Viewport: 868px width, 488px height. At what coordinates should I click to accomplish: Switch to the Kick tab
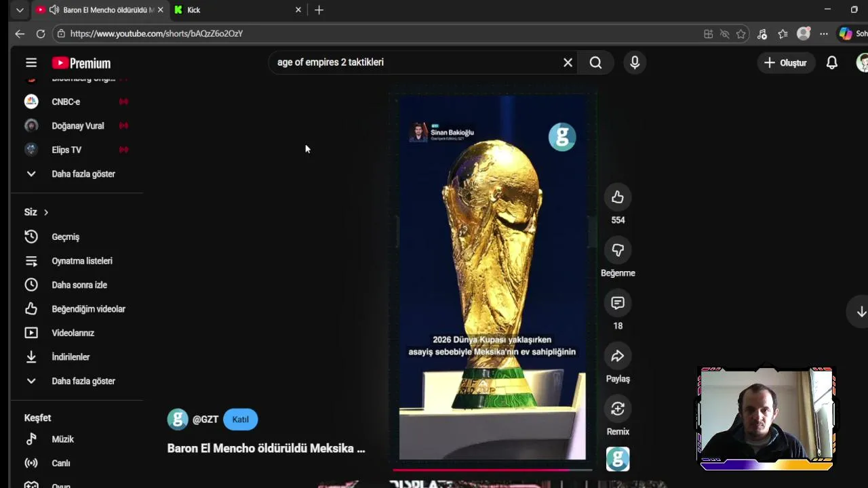pos(237,9)
